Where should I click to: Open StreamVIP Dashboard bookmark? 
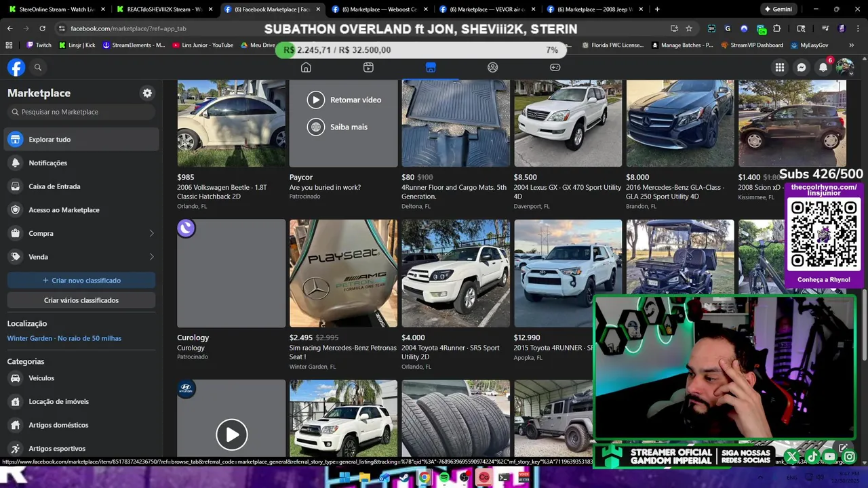pos(751,45)
